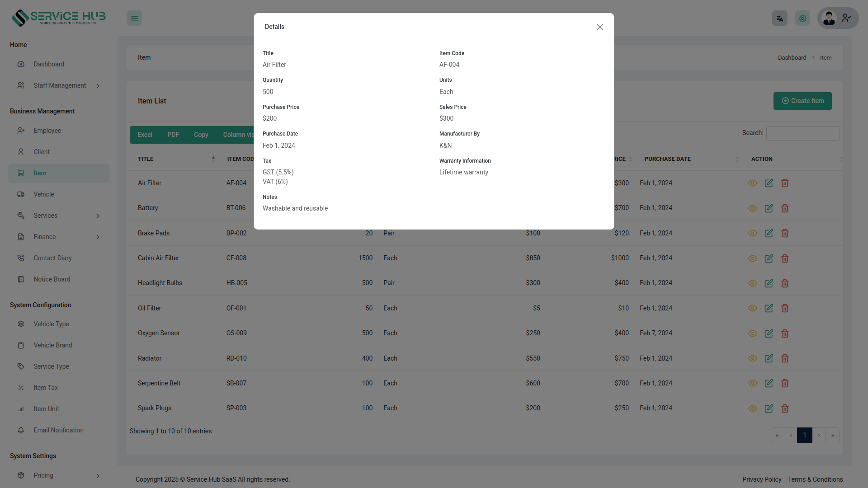
Task: Select the Item icon in sidebar
Action: (21, 173)
